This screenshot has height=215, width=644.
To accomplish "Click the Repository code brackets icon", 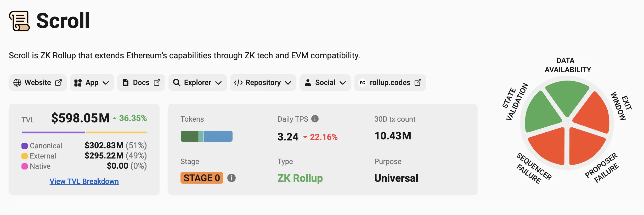I will click(238, 83).
